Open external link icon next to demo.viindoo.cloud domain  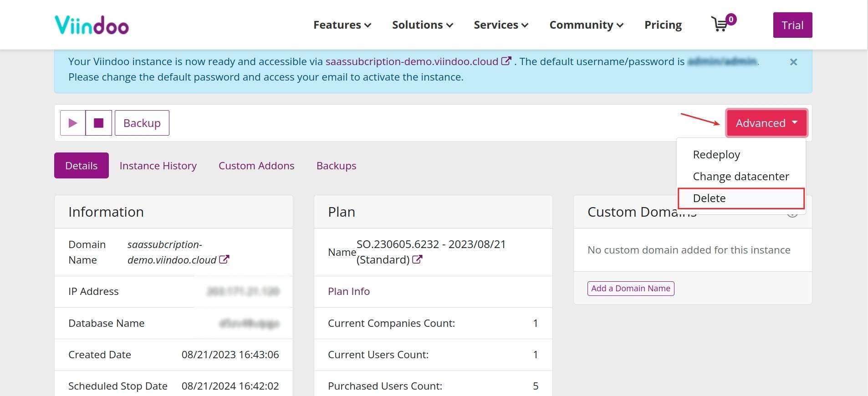click(x=224, y=259)
